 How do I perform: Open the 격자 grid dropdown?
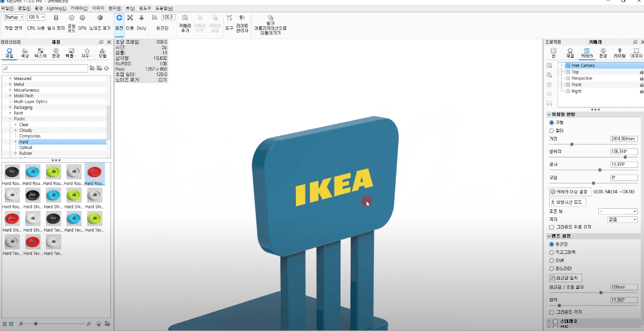click(x=622, y=219)
